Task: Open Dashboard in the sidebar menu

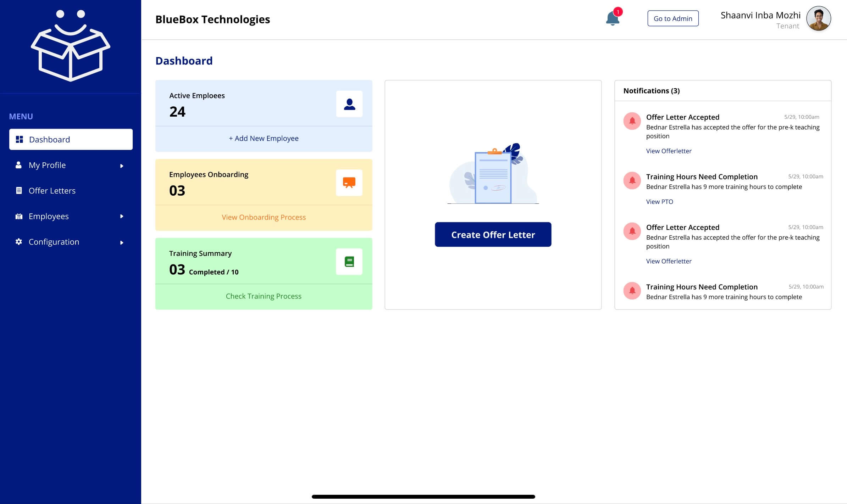Action: coord(71,139)
